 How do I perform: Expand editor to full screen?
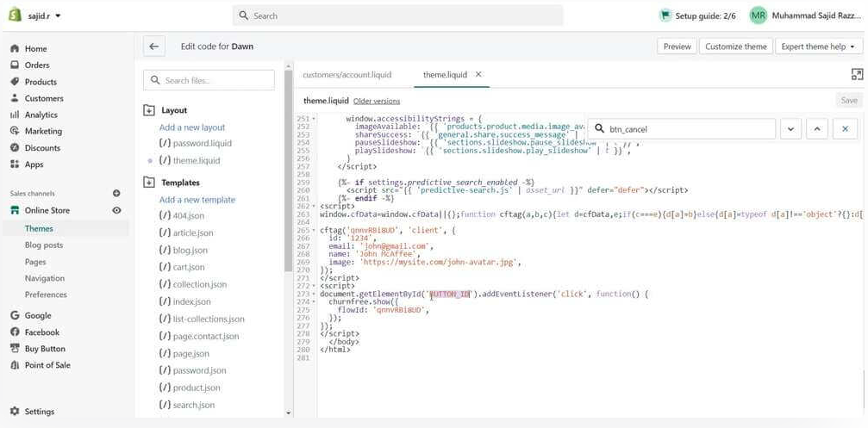pyautogui.click(x=857, y=75)
